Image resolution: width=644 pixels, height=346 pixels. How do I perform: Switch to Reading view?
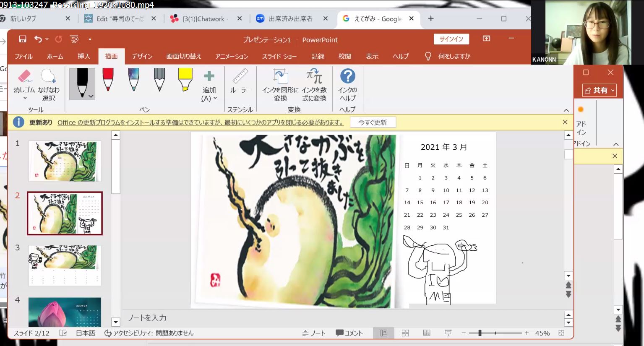[x=427, y=333]
